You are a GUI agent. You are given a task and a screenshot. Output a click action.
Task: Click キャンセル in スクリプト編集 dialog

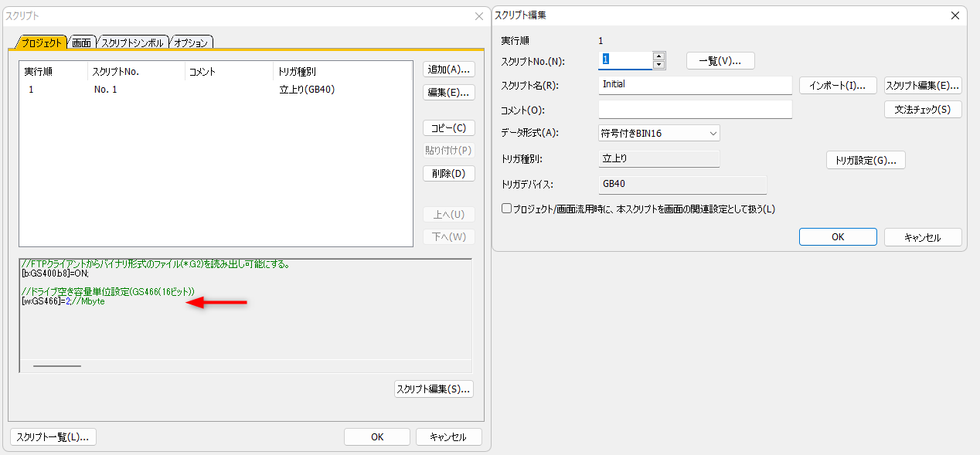point(923,237)
